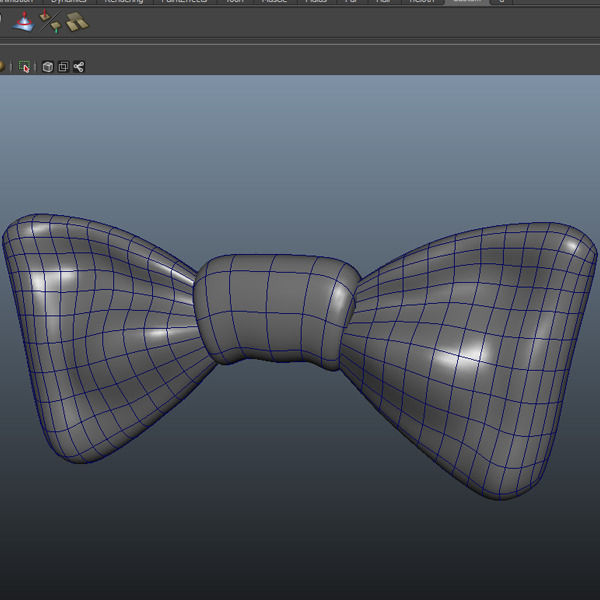Toggle X-Ray active components overlapping-squares icon

(63, 67)
